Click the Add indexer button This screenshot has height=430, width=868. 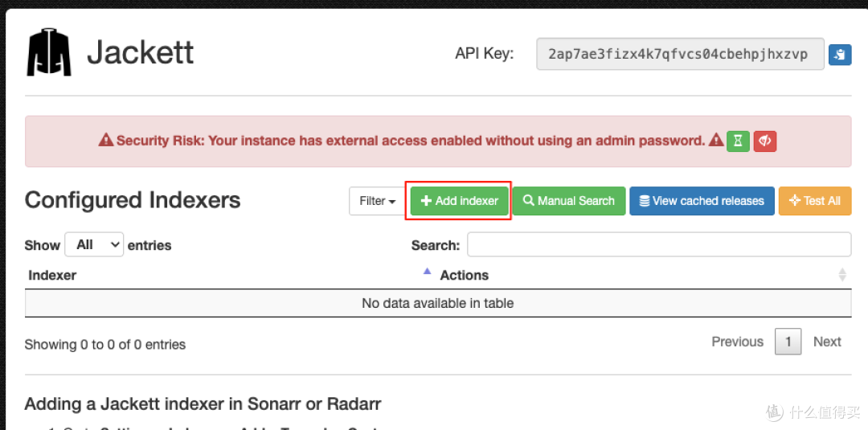[x=460, y=201]
